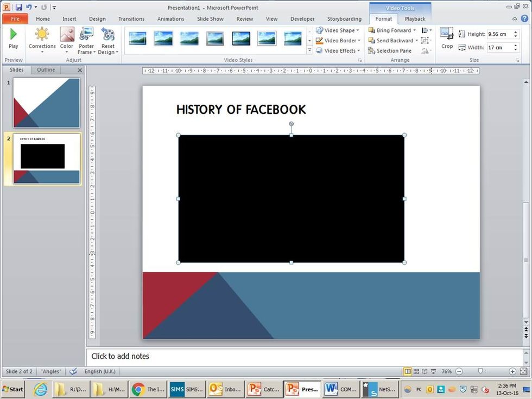Open the File tab
Image resolution: width=532 pixels, height=399 pixels.
pos(15,18)
